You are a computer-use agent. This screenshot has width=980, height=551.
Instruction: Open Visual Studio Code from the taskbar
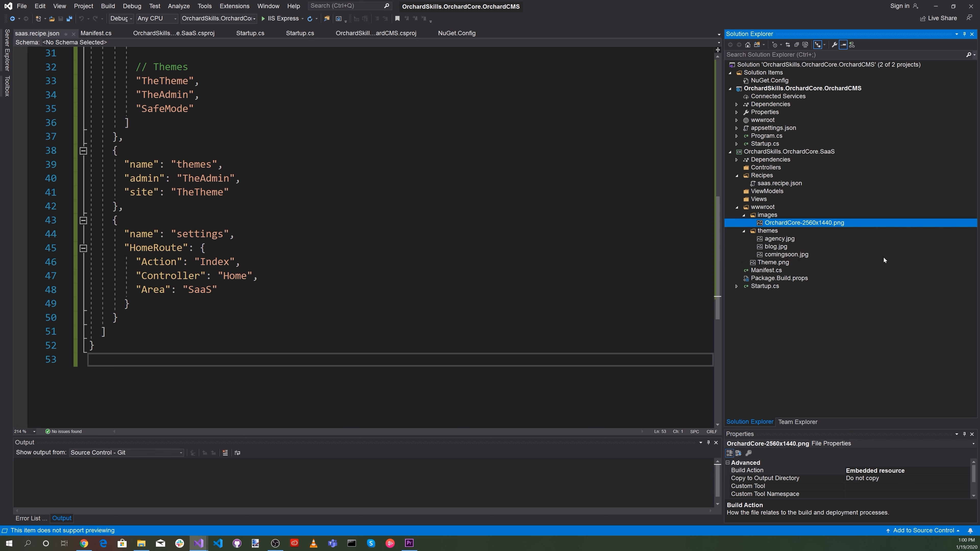218,543
